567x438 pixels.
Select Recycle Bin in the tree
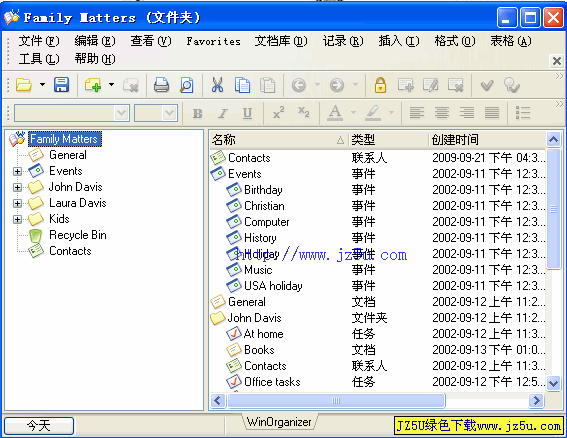pyautogui.click(x=78, y=235)
